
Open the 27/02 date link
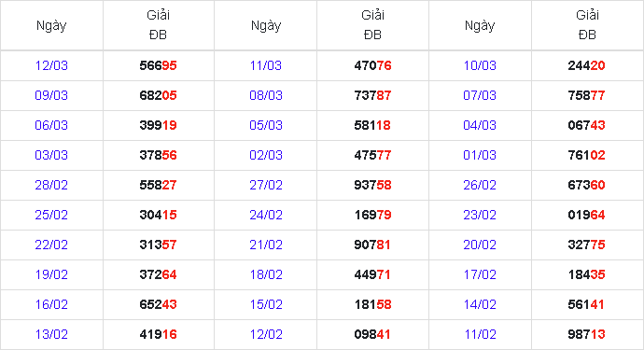point(266,185)
